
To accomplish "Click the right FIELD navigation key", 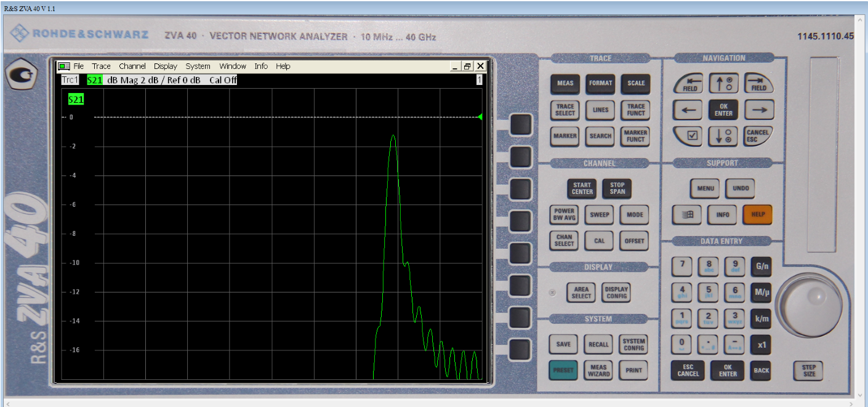I will coord(758,84).
